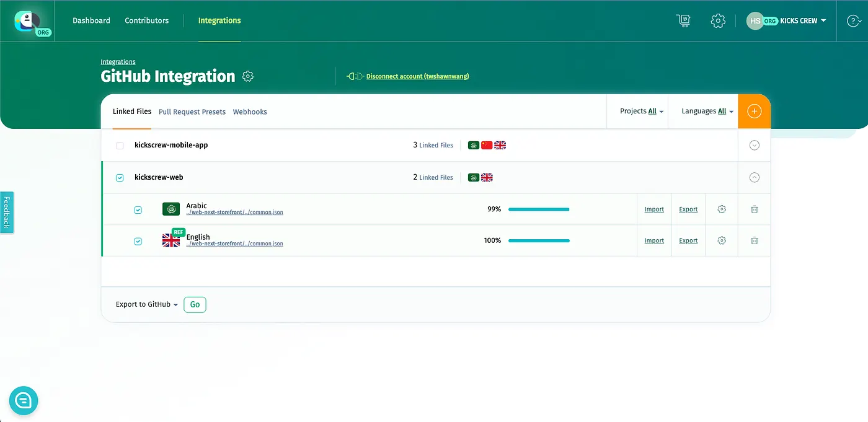Click Import for Arabic file
This screenshot has height=422, width=868.
point(654,209)
